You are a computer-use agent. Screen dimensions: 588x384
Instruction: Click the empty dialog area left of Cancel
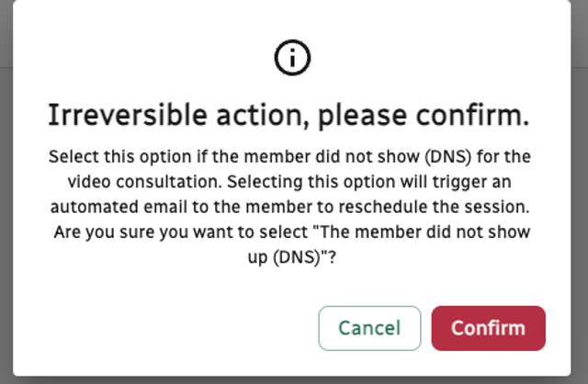pos(165,328)
